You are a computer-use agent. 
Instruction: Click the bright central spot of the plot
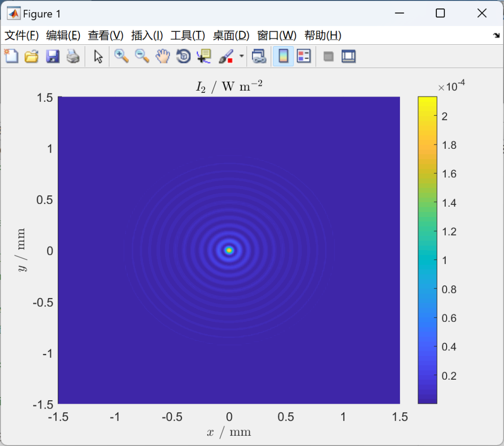229,251
